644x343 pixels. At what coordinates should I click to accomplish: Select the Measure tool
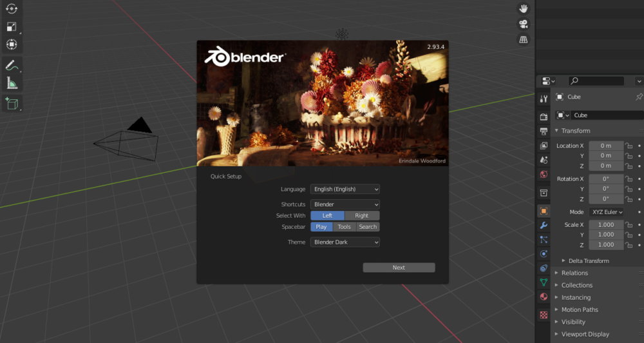click(12, 83)
